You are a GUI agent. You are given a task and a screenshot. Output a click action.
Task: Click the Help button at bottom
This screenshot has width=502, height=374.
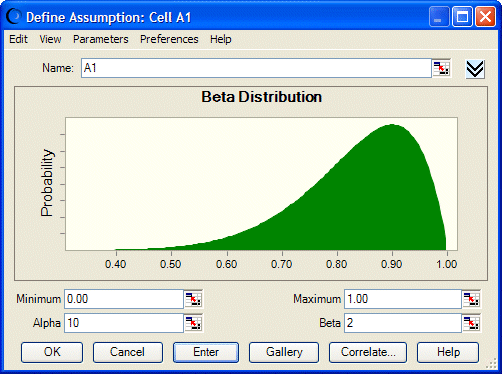(448, 352)
